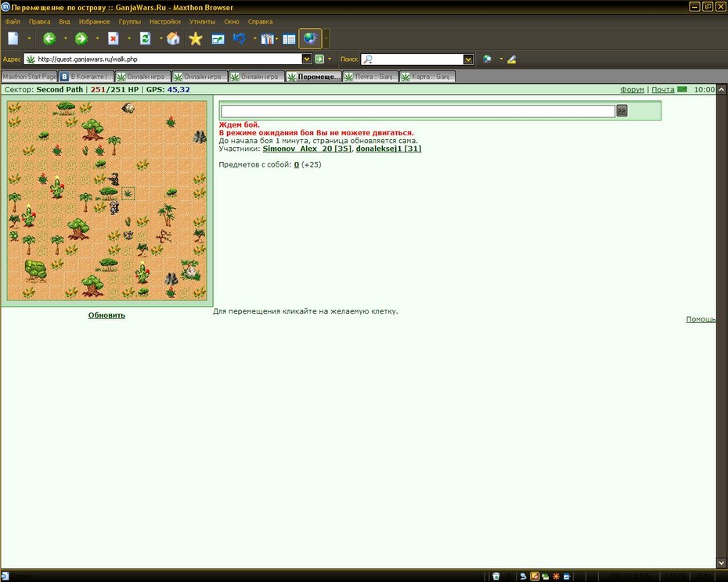Click the Обновить link under the map
Image resolution: width=728 pixels, height=582 pixels.
pos(106,315)
